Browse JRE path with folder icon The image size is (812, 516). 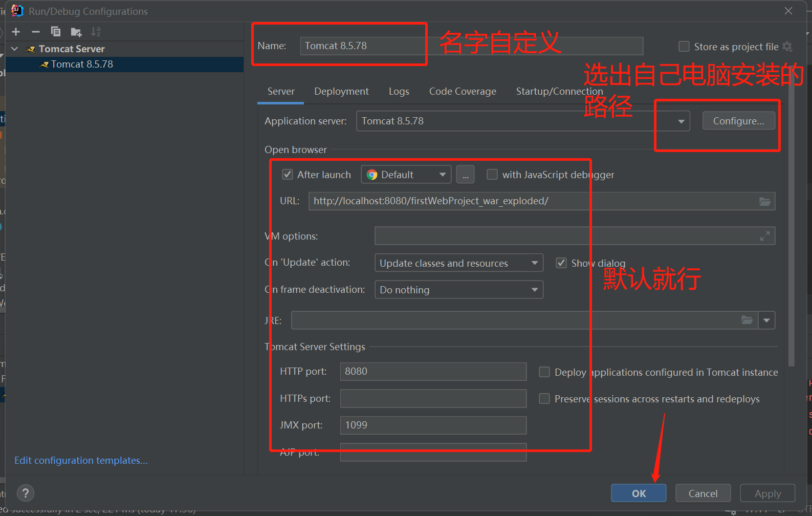(x=747, y=320)
